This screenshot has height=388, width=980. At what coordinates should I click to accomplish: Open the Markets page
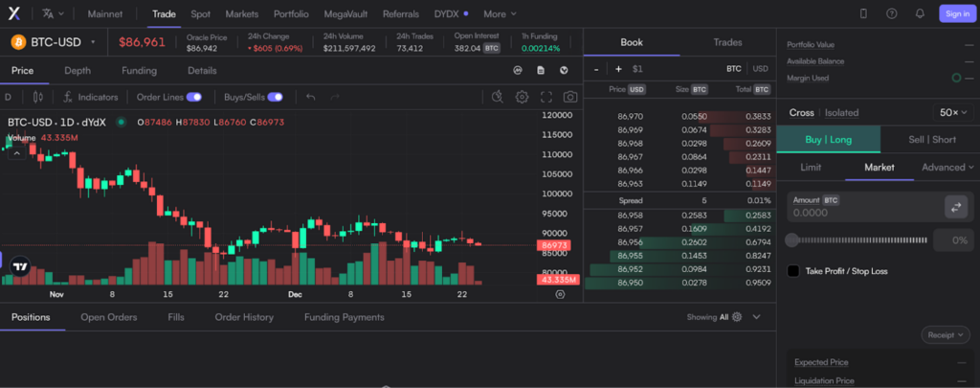(242, 13)
